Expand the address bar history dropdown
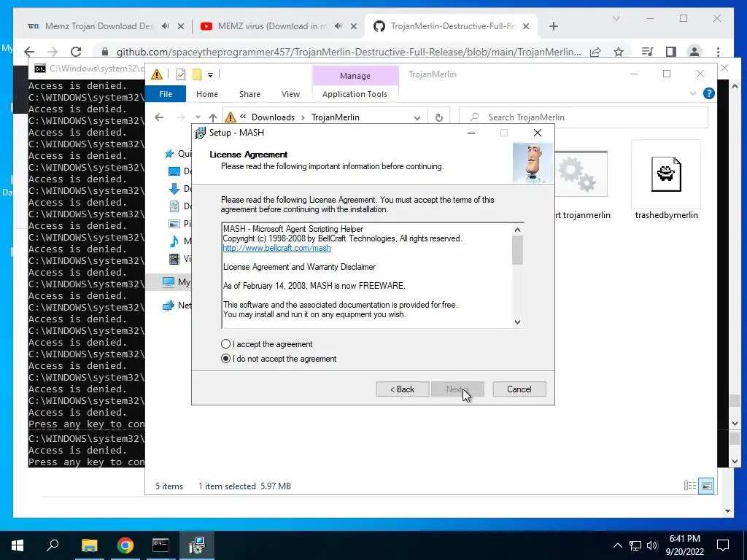This screenshot has width=747, height=560. pyautogui.click(x=417, y=117)
